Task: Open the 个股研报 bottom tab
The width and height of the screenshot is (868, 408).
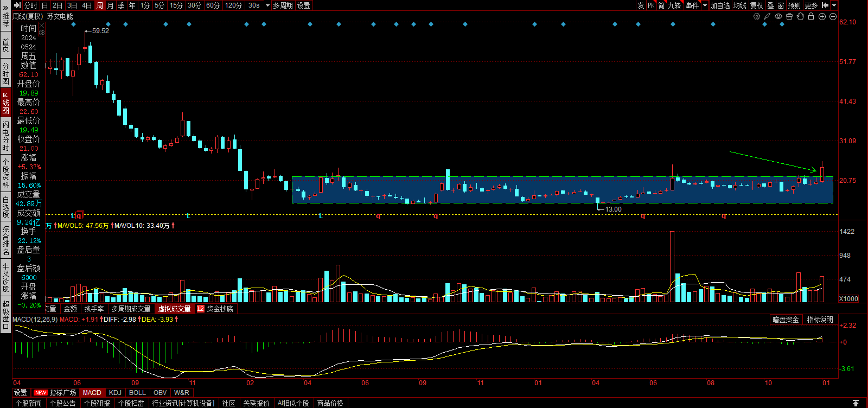Action: pyautogui.click(x=97, y=403)
